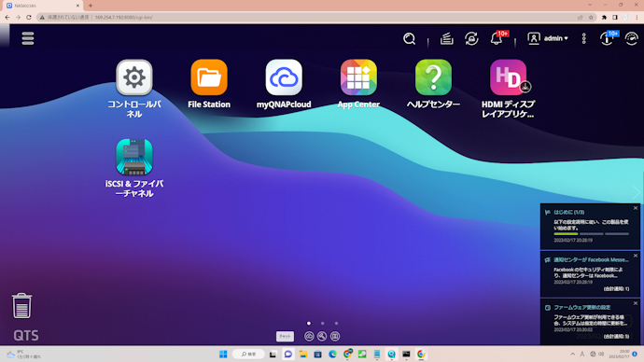
Task: Open Microsoft Edge from the taskbar
Action: 332,354
